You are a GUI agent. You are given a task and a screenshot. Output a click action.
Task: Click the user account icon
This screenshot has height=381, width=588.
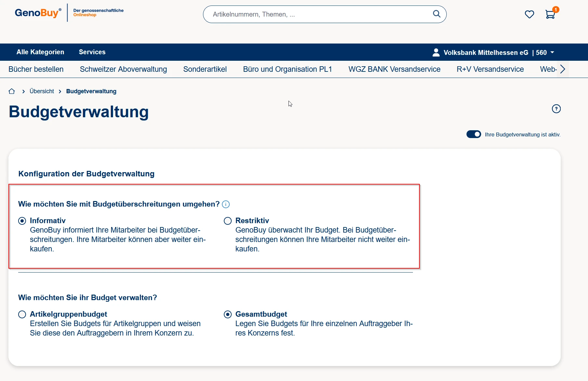point(436,52)
